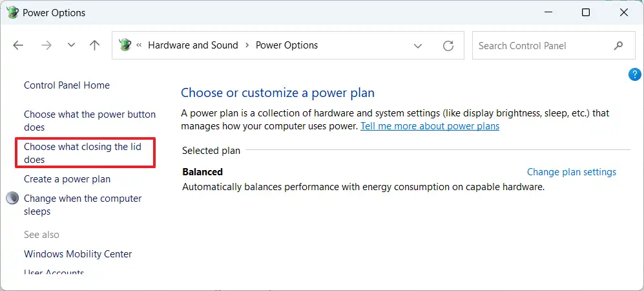Click the forward navigation arrow
Screen dimensions: 644x291
pyautogui.click(x=46, y=45)
